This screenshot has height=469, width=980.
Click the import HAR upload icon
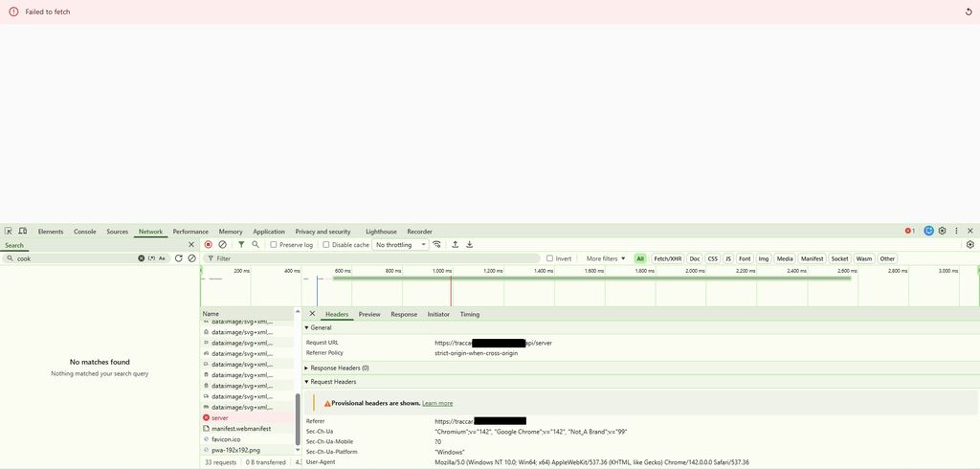pos(455,244)
